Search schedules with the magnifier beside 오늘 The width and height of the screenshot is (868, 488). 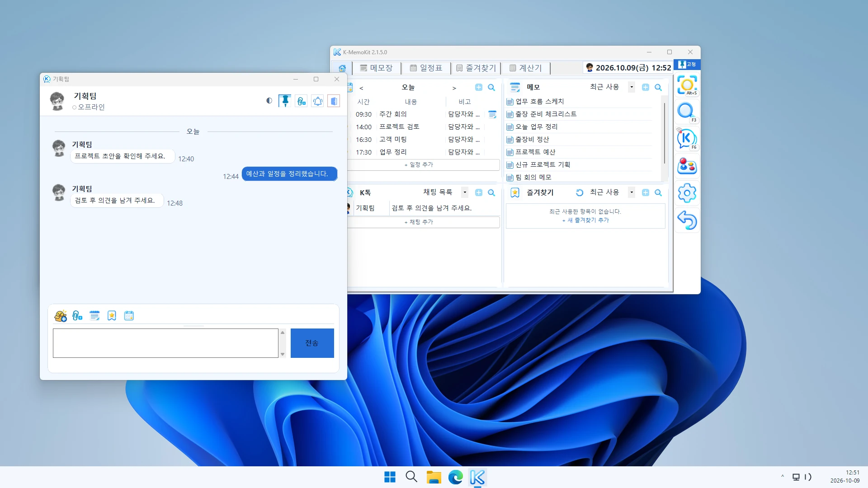(x=491, y=88)
